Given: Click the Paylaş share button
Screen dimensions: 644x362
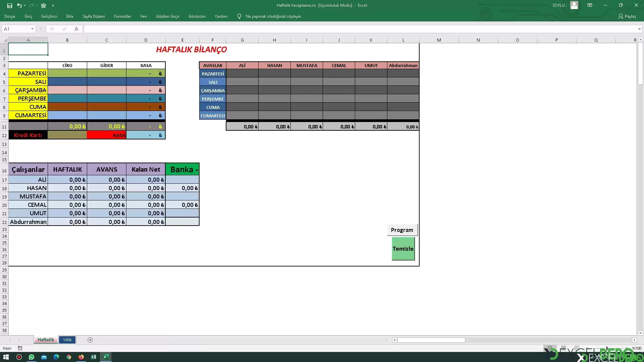Looking at the screenshot, I should pos(627,16).
